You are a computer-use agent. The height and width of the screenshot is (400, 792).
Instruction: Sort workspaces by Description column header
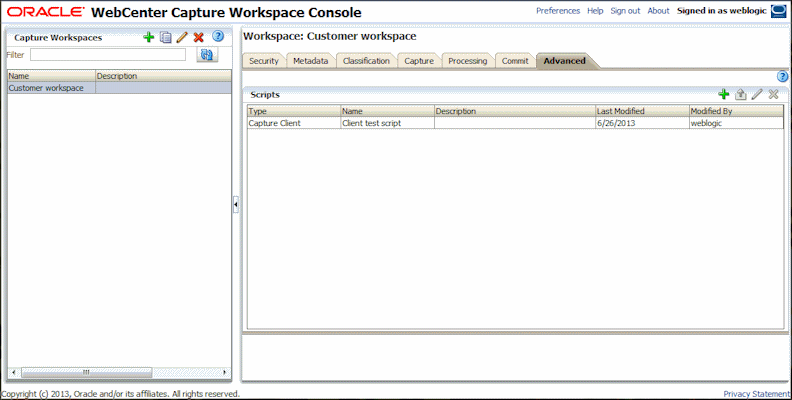click(163, 76)
